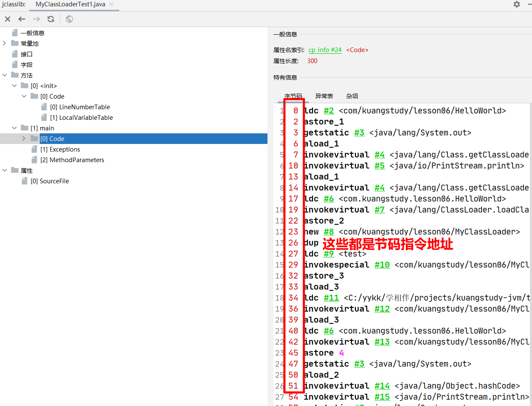The image size is (532, 406).
Task: Open web browser globe icon
Action: 69,19
